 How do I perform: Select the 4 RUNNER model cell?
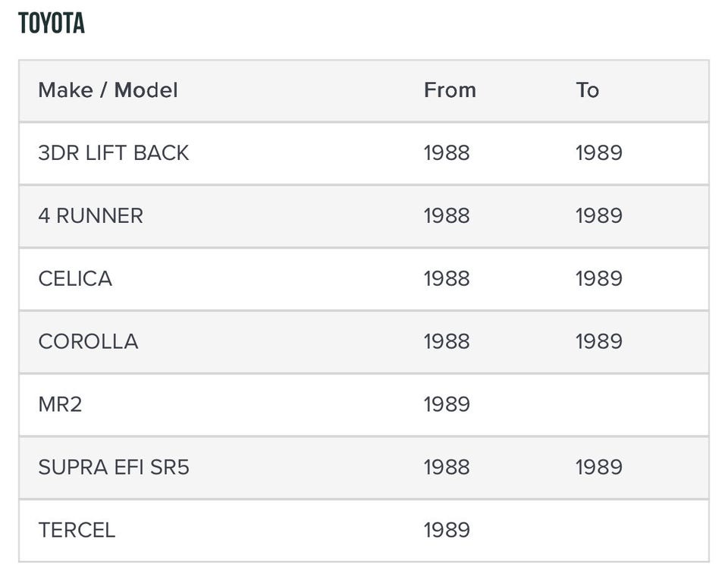(90, 216)
